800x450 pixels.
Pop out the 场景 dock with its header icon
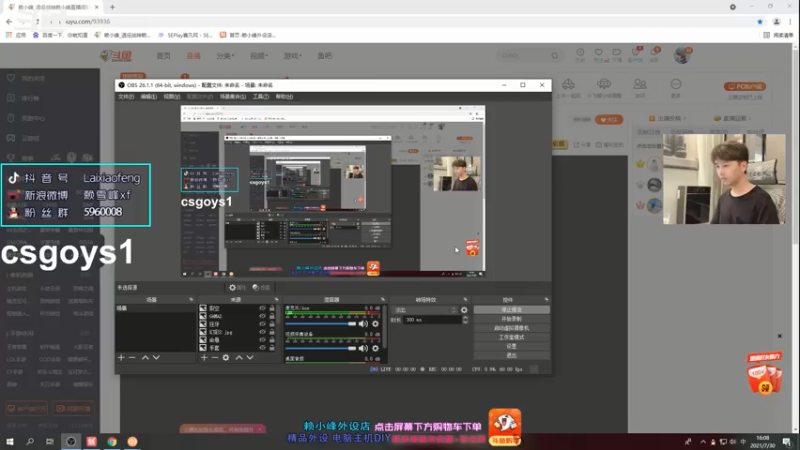[x=191, y=299]
